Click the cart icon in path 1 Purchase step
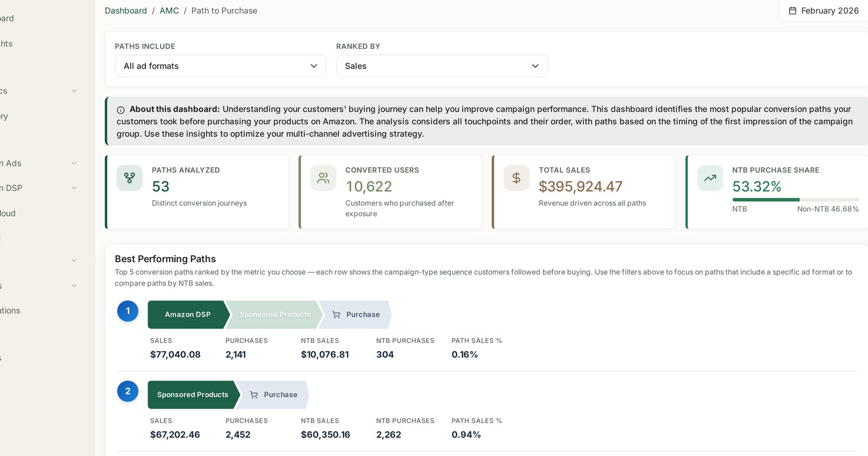Image resolution: width=868 pixels, height=456 pixels. tap(336, 315)
